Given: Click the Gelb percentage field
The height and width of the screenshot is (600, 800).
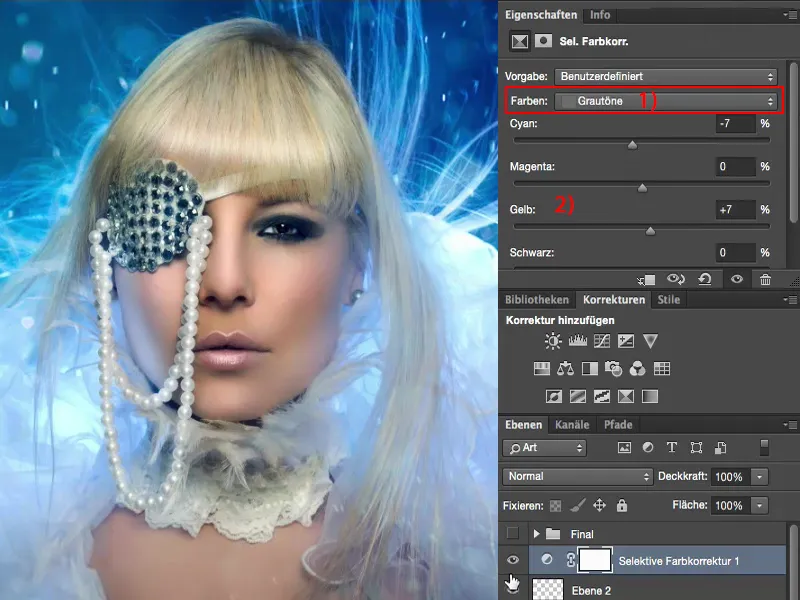Looking at the screenshot, I should coord(736,210).
